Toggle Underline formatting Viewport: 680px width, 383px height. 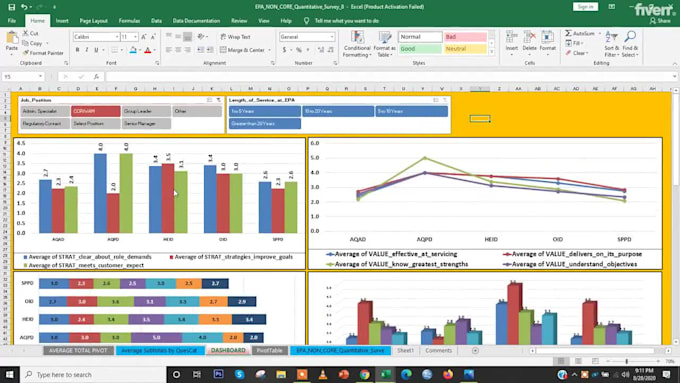(x=96, y=50)
